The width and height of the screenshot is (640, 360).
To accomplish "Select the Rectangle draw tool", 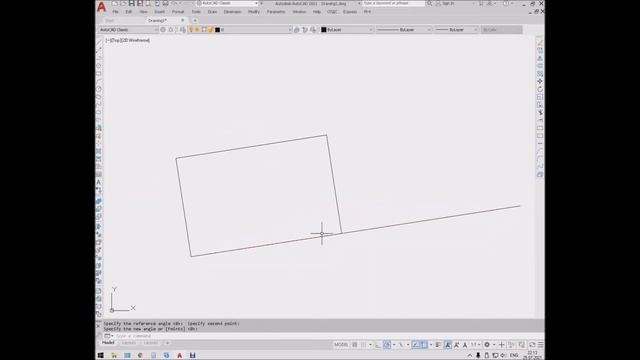I will pyautogui.click(x=99, y=73).
